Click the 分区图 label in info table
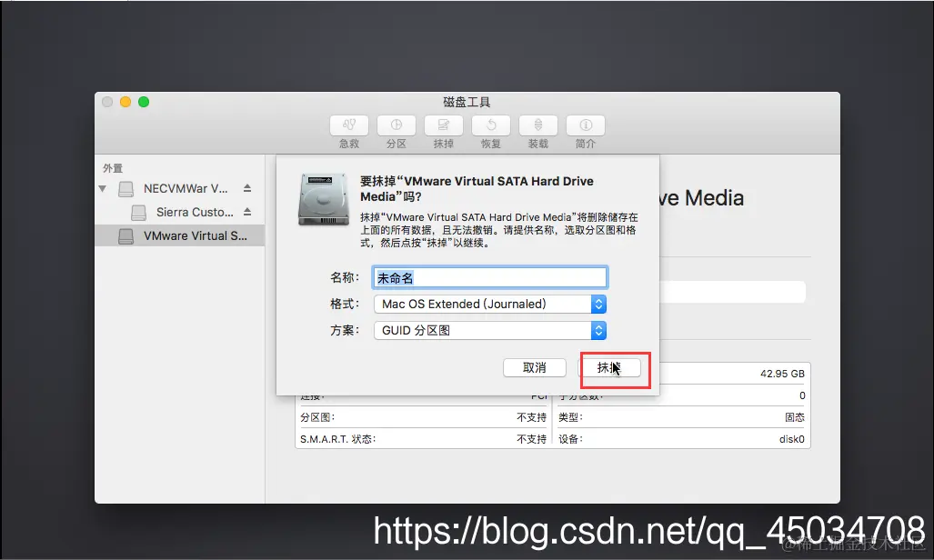The height and width of the screenshot is (560, 934). click(317, 417)
